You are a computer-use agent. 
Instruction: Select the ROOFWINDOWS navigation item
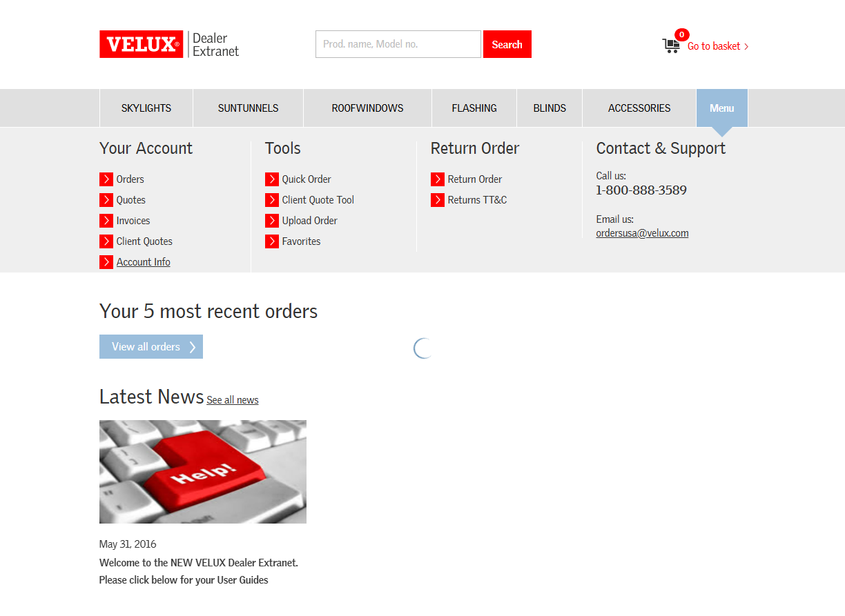tap(367, 108)
